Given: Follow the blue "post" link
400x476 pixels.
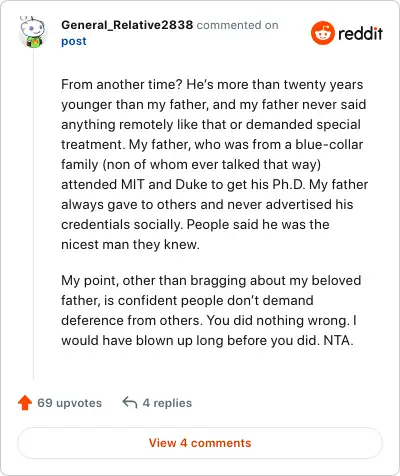Looking at the screenshot, I should tap(74, 41).
